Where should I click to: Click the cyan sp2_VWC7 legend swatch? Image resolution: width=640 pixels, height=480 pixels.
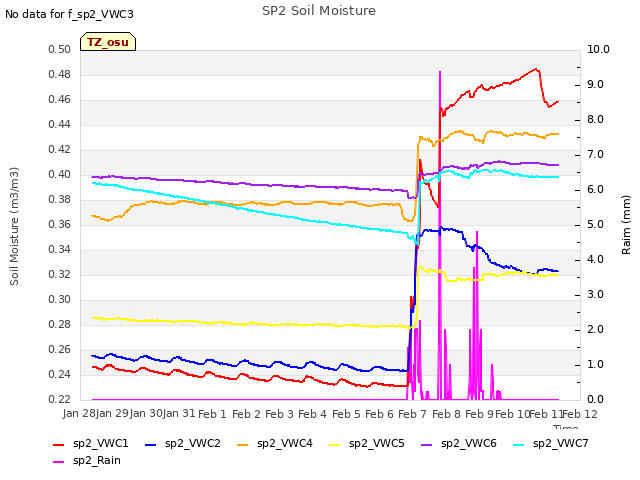tap(519, 445)
